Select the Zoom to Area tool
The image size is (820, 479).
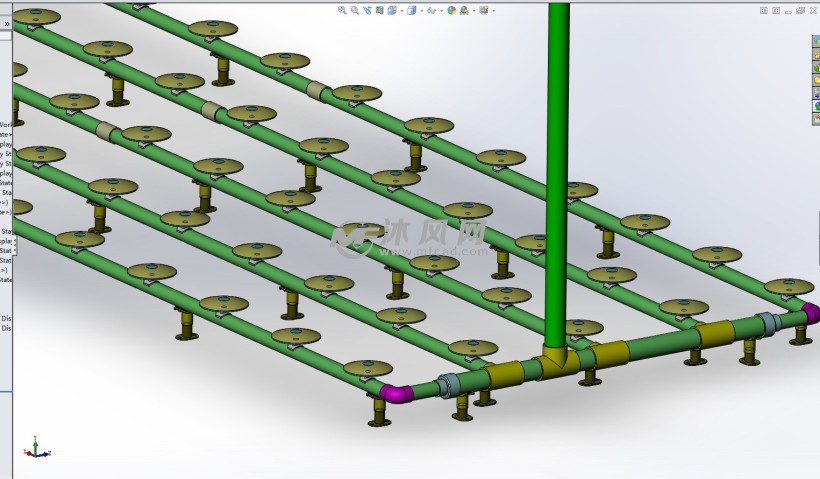pyautogui.click(x=355, y=10)
